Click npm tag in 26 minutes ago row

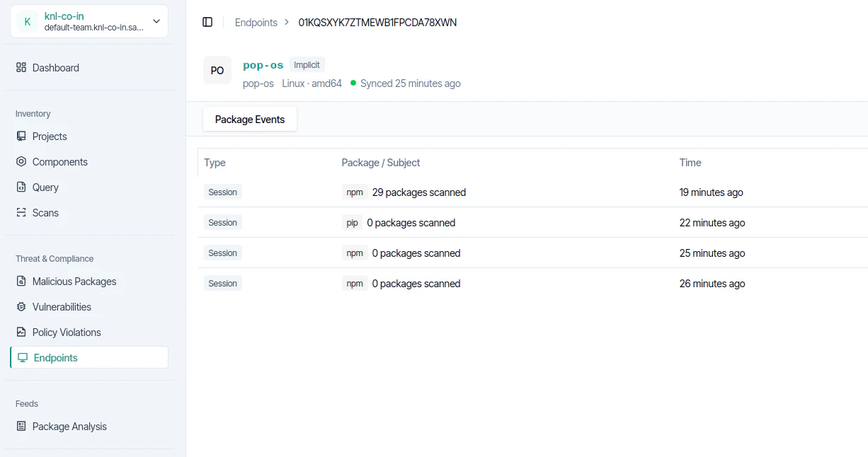(355, 284)
